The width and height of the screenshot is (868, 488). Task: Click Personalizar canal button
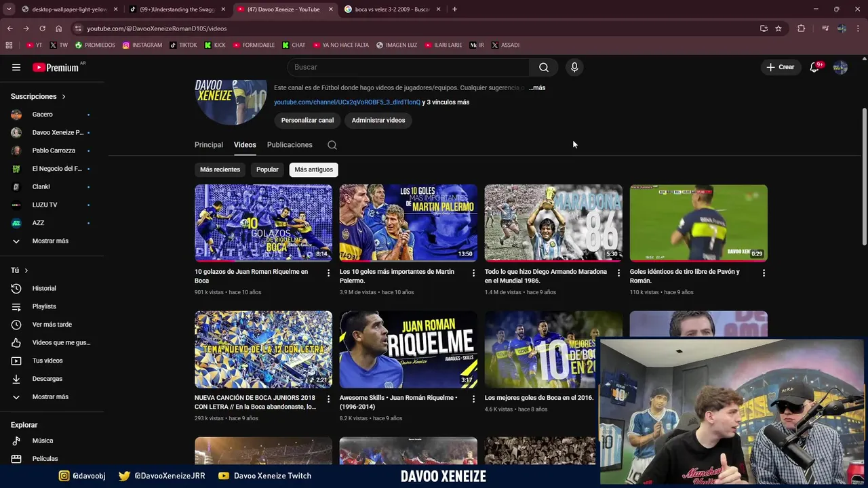(307, 120)
